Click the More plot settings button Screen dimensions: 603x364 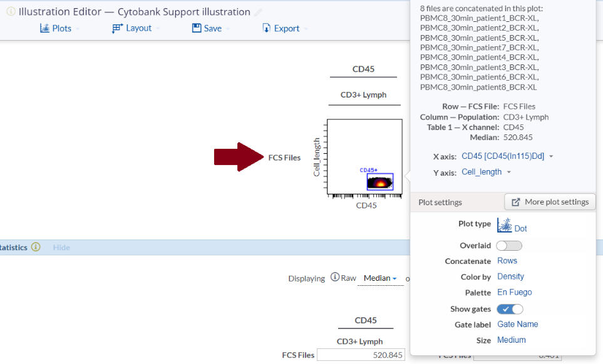tap(550, 202)
